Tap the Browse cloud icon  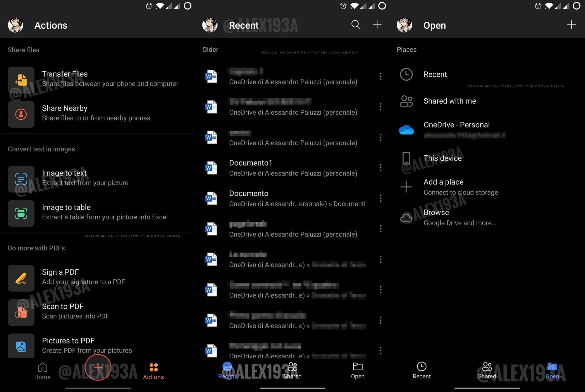(x=406, y=218)
